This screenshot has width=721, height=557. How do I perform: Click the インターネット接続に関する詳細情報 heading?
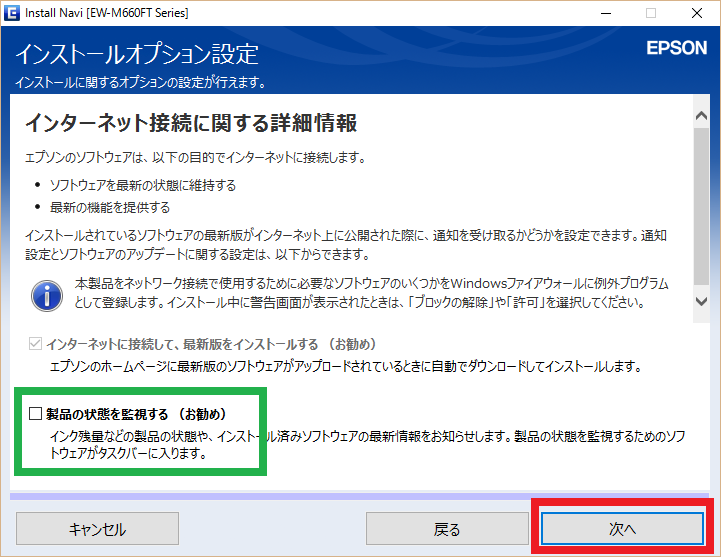click(x=191, y=124)
